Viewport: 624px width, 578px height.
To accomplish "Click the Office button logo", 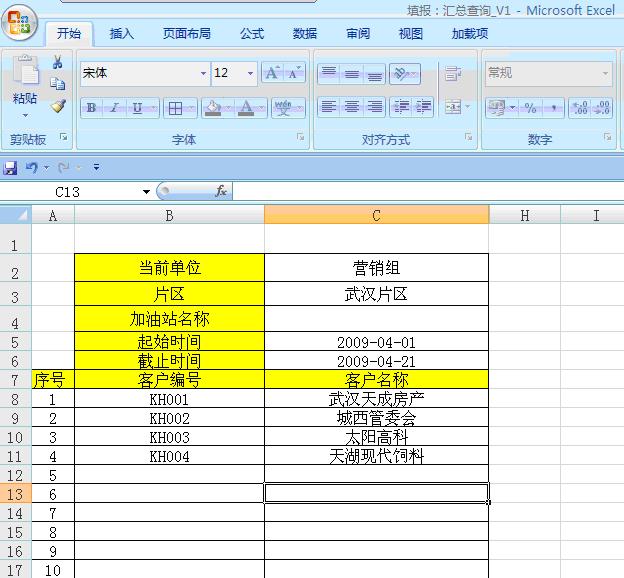I will pos(20,22).
